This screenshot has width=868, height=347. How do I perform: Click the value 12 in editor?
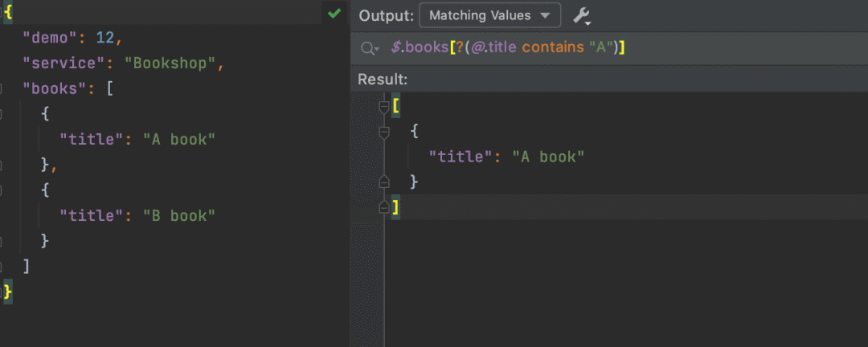coord(104,38)
